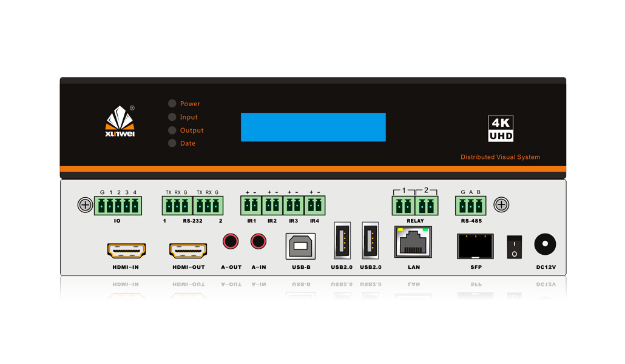Select the red A-OUT audio jack
The height and width of the screenshot is (364, 625).
[x=231, y=242]
